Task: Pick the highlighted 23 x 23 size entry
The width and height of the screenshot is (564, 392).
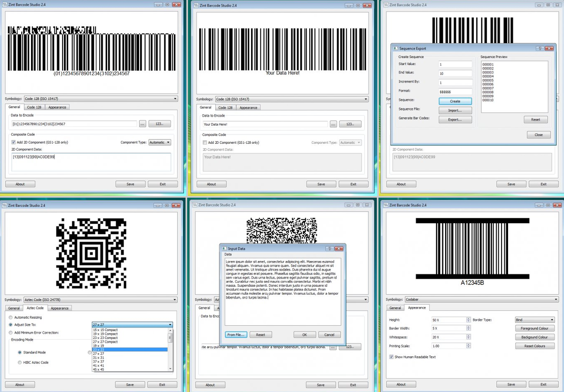Action: click(x=130, y=350)
